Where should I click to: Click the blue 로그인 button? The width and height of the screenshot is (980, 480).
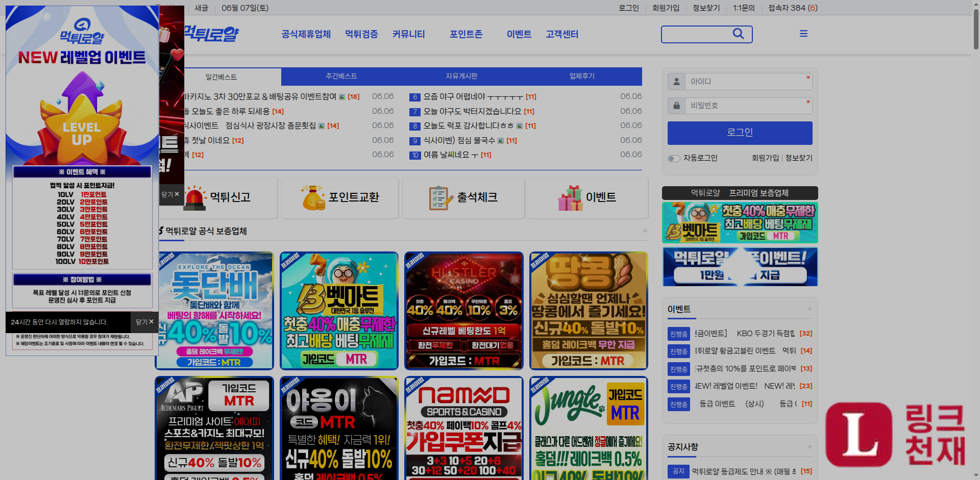coord(740,133)
